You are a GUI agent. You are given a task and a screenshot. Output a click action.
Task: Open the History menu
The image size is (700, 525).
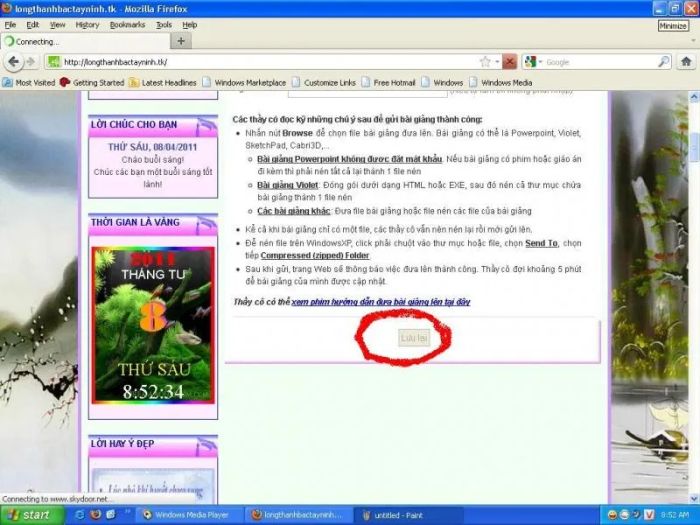click(87, 25)
